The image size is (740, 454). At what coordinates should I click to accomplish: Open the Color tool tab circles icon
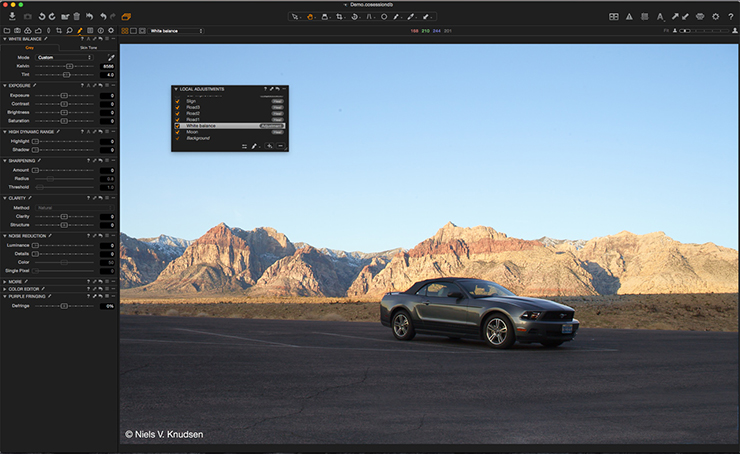point(28,31)
